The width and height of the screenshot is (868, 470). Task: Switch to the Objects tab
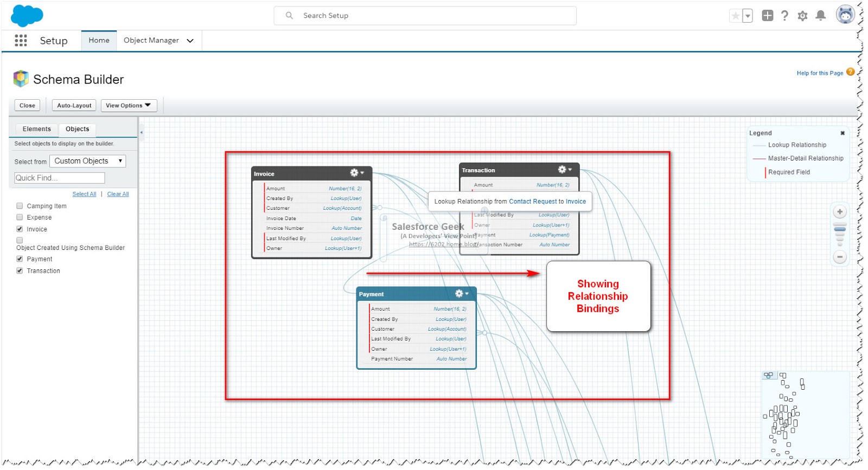[x=78, y=129]
